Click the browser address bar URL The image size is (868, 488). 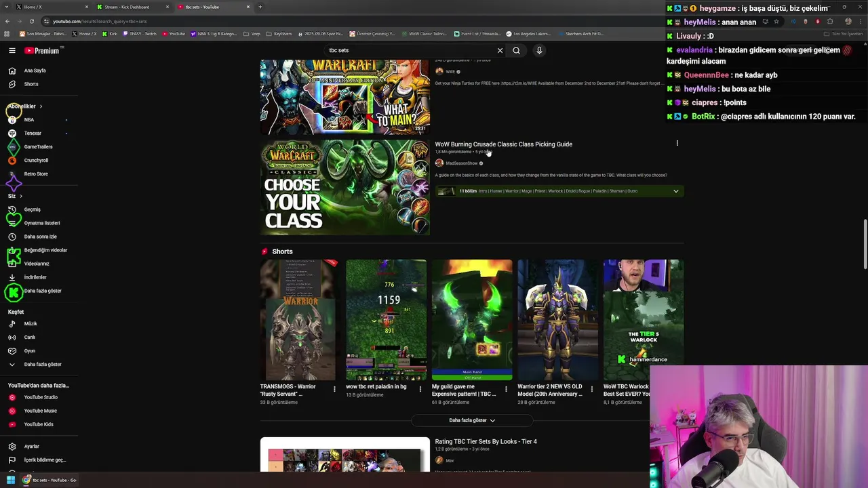coord(100,21)
